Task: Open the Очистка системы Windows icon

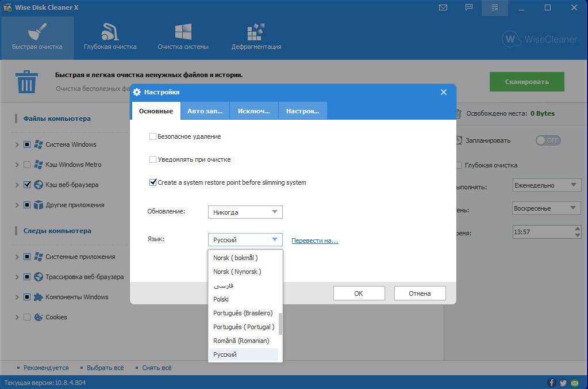Action: click(x=183, y=32)
